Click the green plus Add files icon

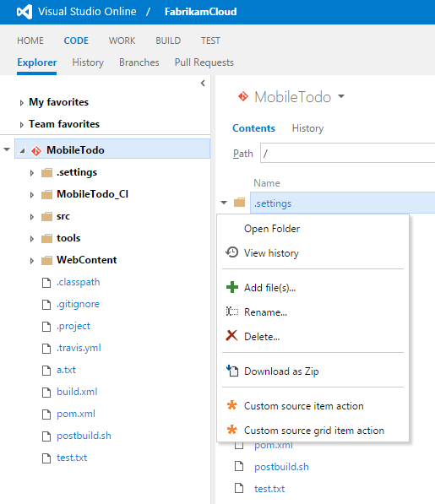(232, 287)
